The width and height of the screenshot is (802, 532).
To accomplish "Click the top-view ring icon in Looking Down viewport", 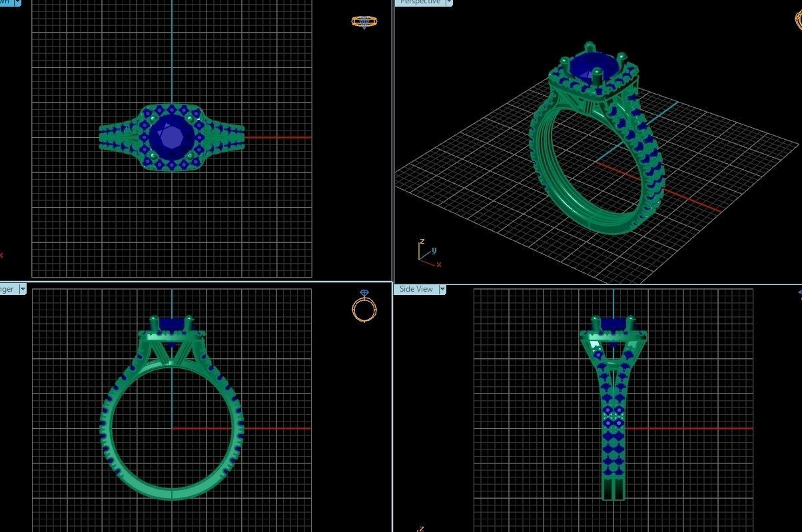I will (x=364, y=22).
